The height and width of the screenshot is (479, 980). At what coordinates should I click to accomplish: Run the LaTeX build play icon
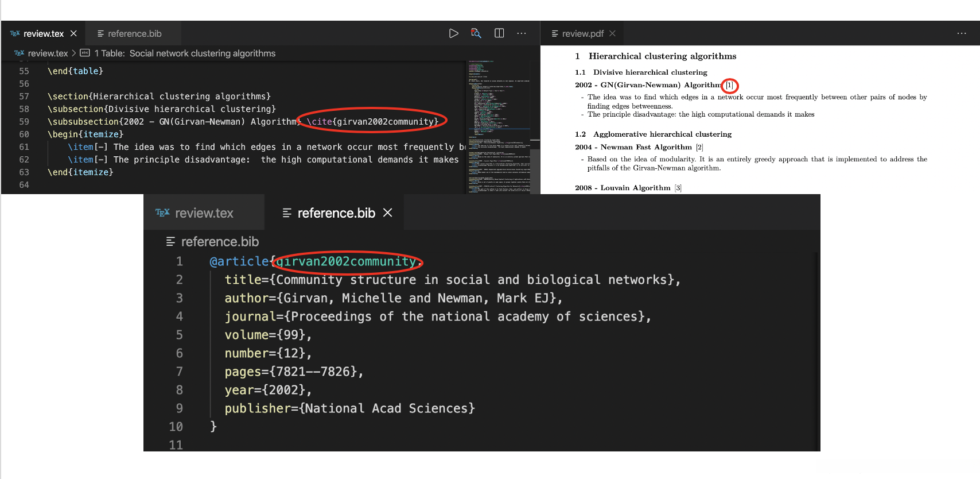[x=453, y=33]
